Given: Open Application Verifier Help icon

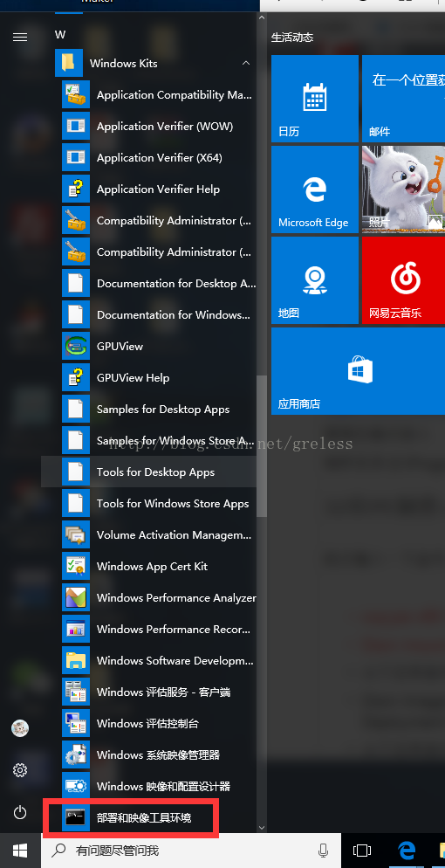Looking at the screenshot, I should tap(76, 189).
